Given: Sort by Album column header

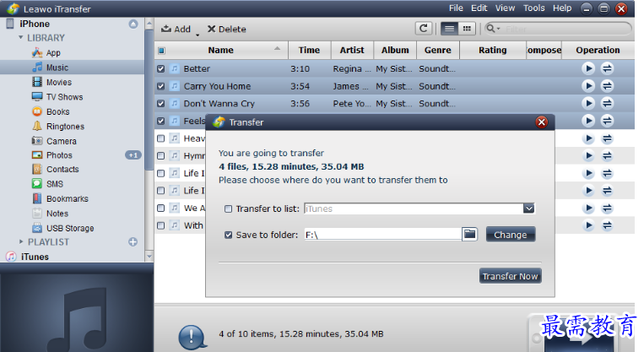Looking at the screenshot, I should 395,50.
